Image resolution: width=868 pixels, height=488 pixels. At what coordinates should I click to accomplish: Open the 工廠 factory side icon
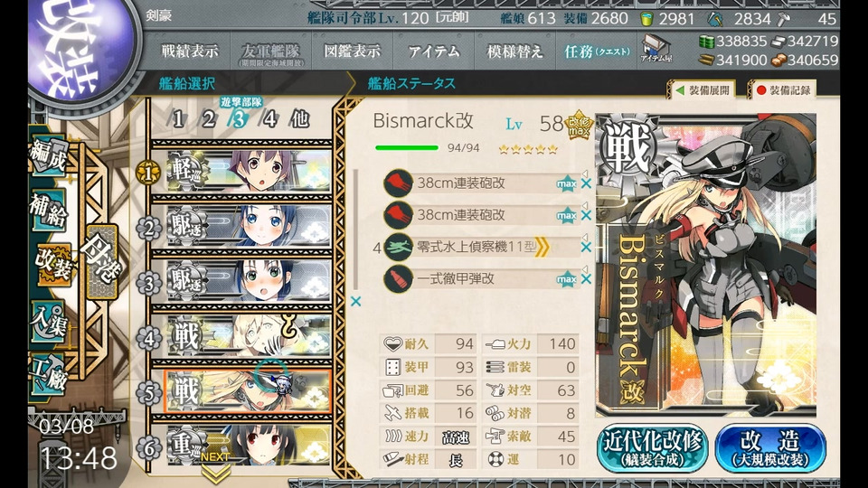49,374
